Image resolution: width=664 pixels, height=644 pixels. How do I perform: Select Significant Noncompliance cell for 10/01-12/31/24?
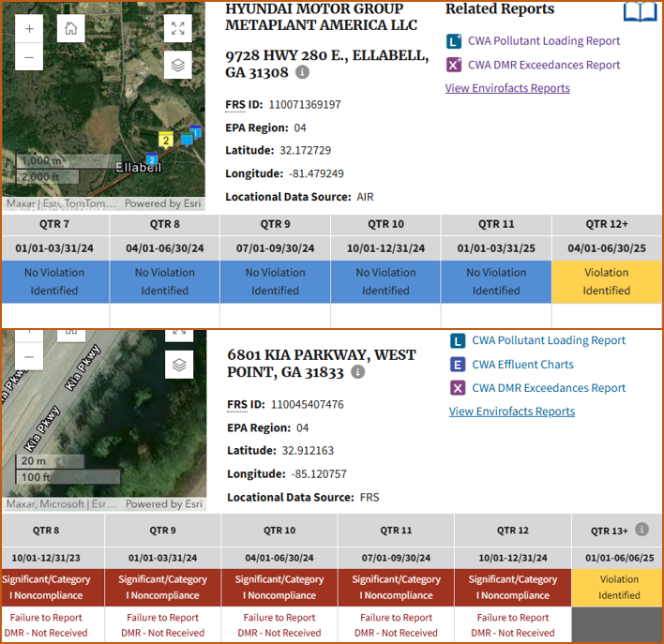pos(513,587)
